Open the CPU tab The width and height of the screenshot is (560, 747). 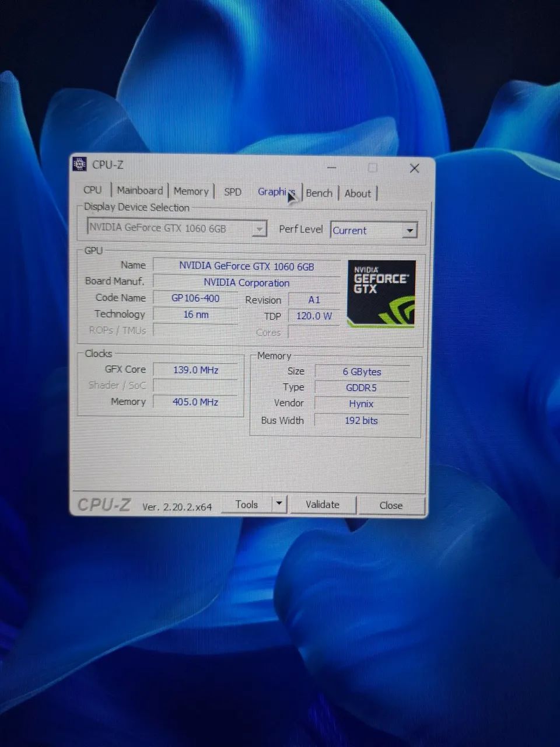coord(92,190)
